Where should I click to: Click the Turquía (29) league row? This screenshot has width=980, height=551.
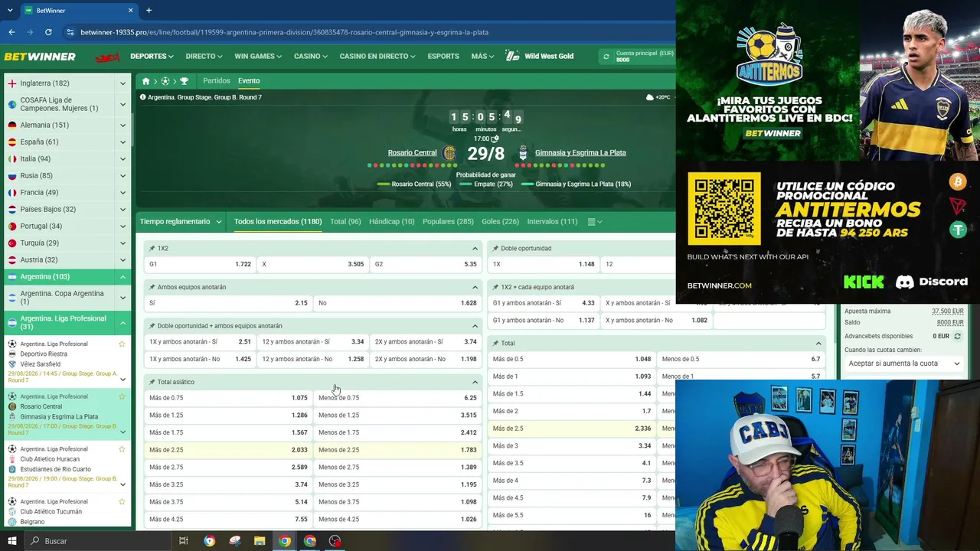(67, 243)
